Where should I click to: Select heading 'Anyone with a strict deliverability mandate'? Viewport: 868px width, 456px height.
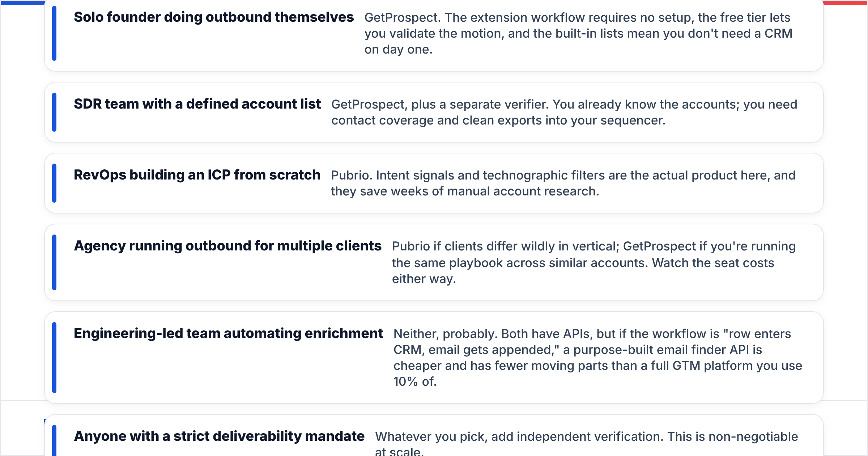pyautogui.click(x=219, y=436)
